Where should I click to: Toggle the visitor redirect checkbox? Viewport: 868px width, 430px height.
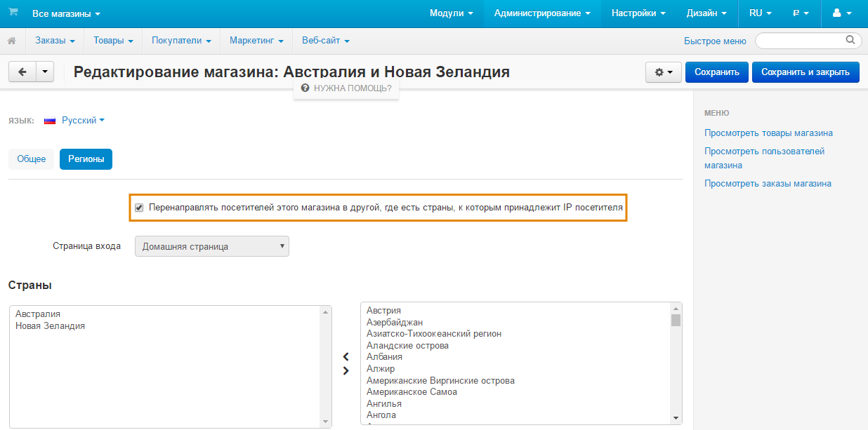139,208
